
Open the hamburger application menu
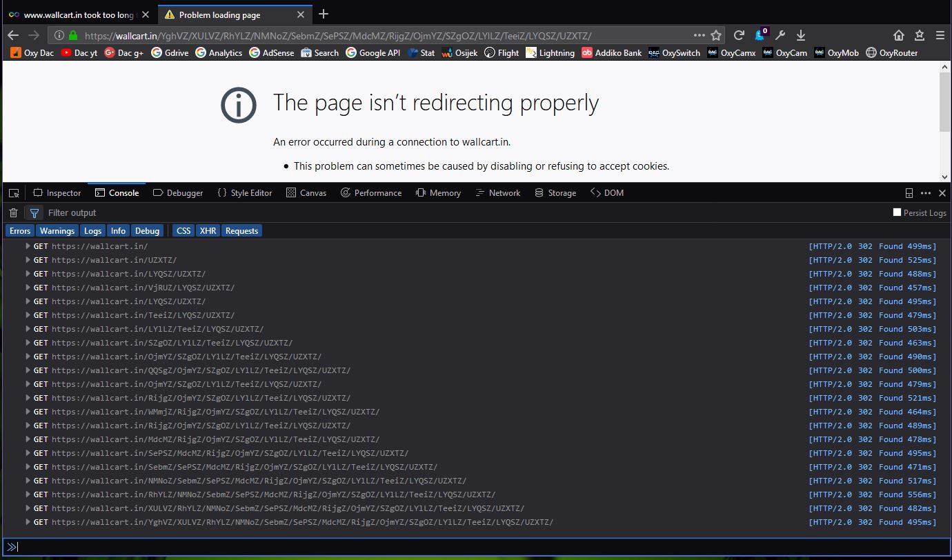click(940, 35)
